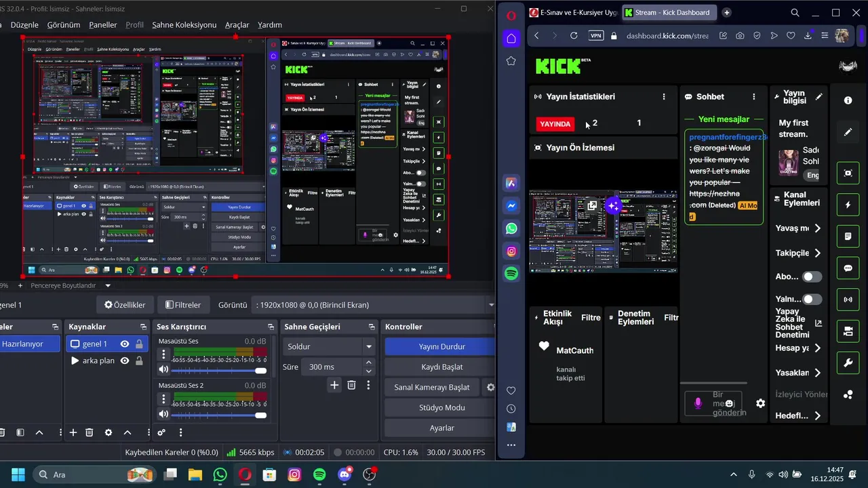Reload the Kick dashboard page
The image size is (868, 488).
[574, 35]
